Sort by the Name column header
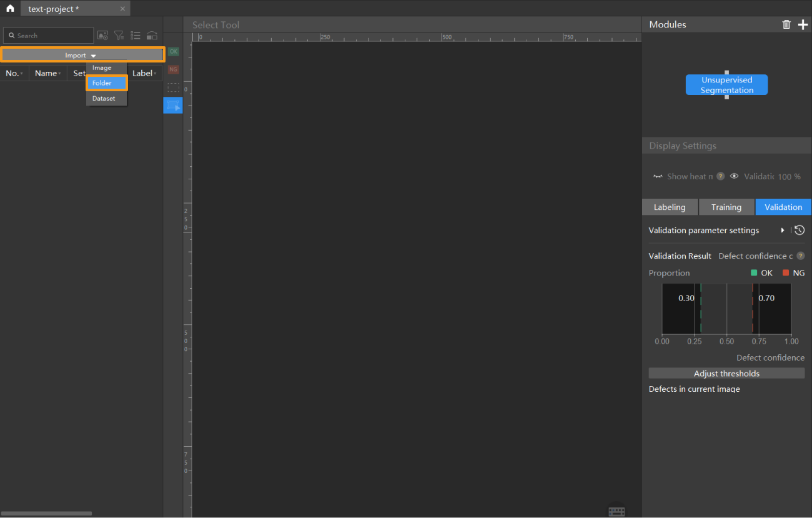Image resolution: width=812 pixels, height=518 pixels. coord(48,73)
